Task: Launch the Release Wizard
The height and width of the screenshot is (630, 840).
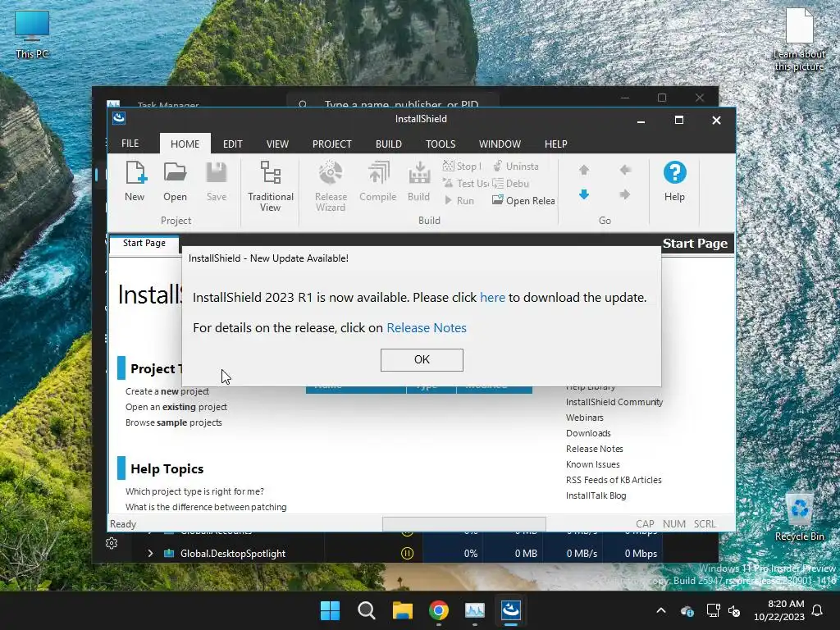Action: (x=331, y=186)
